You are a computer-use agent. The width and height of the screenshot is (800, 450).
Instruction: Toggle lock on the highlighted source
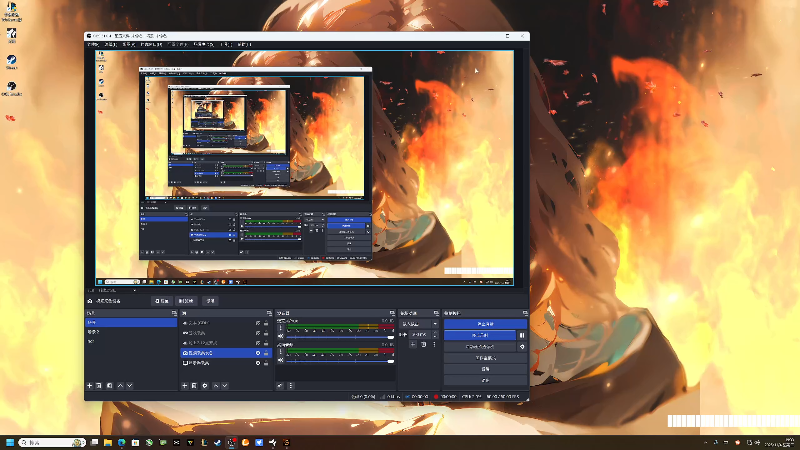(x=266, y=353)
